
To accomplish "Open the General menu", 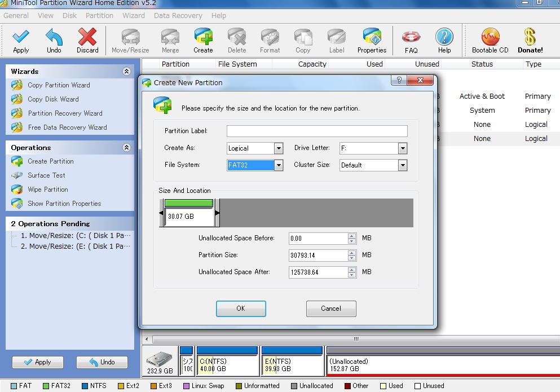I will coord(16,15).
